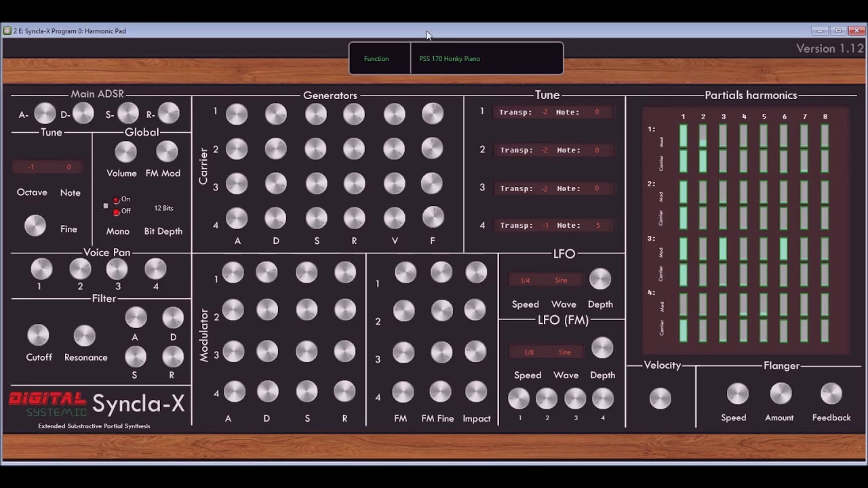Screen dimensions: 868x488
Task: Turn Mono Off with the red LED
Action: coord(116,212)
